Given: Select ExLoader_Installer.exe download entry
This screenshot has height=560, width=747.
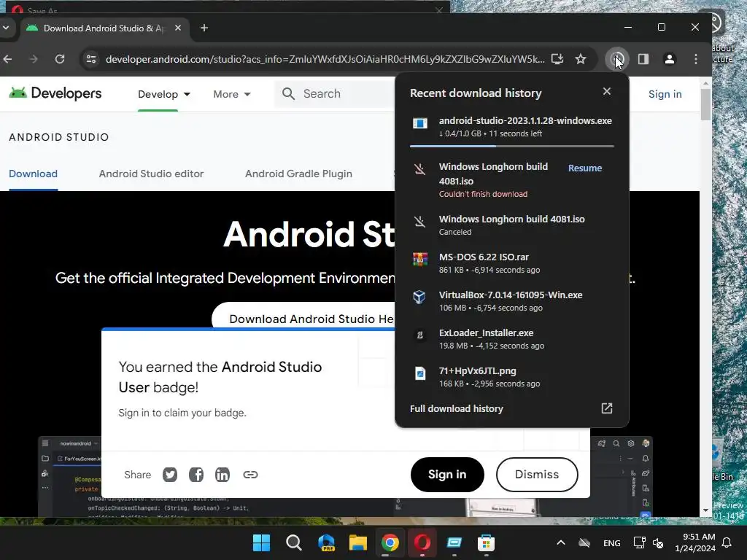Looking at the screenshot, I should pos(511,339).
